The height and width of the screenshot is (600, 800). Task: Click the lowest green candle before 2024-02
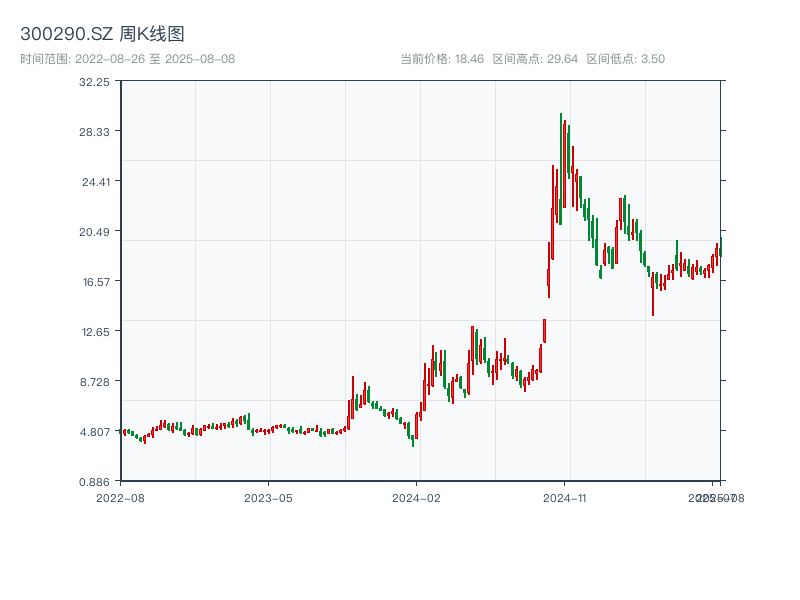point(413,441)
